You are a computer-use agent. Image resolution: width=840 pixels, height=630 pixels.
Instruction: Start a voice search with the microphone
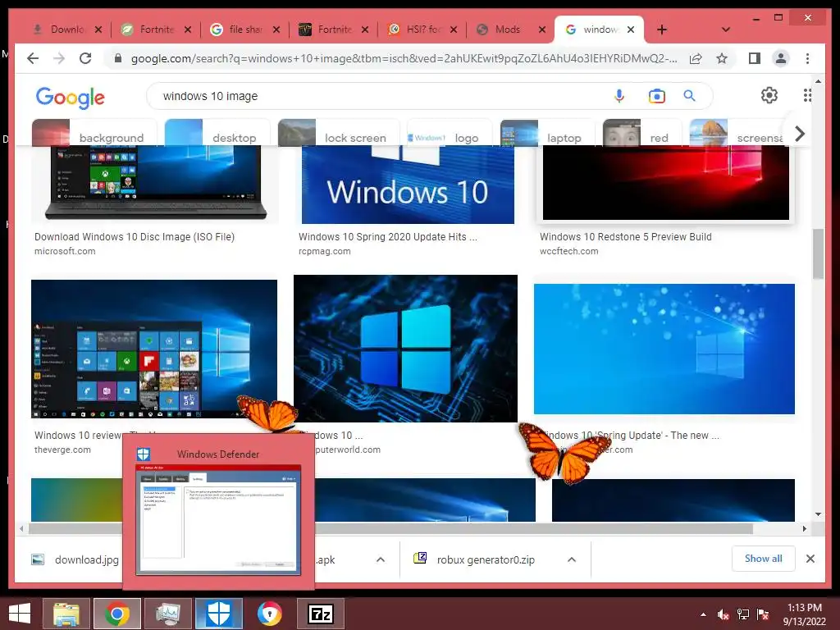[619, 96]
